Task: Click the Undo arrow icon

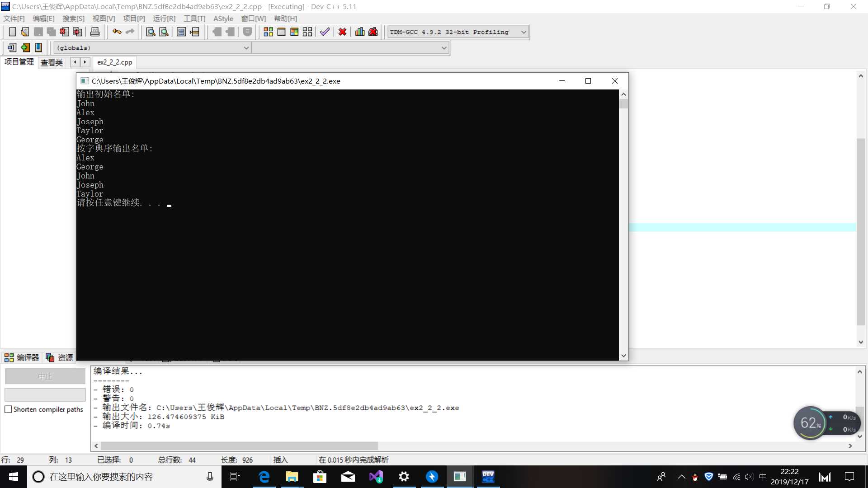Action: click(x=117, y=32)
